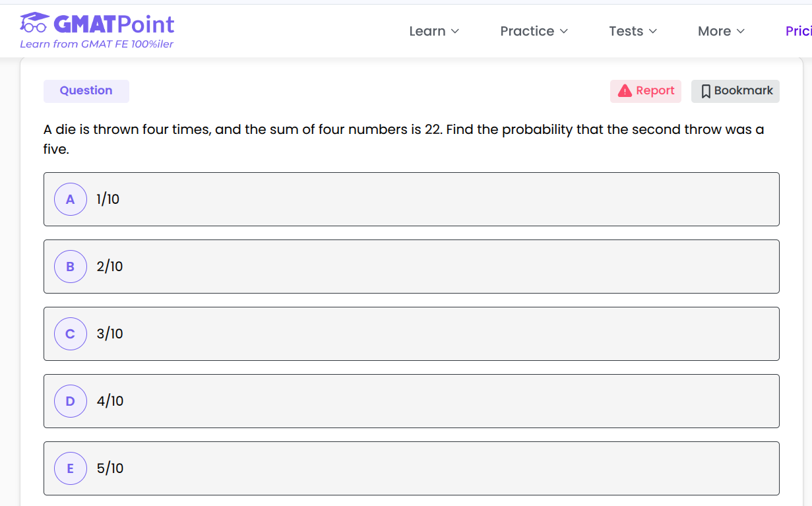812x506 pixels.
Task: Click the GMATPoint graduation cap logo icon
Action: coord(34,22)
